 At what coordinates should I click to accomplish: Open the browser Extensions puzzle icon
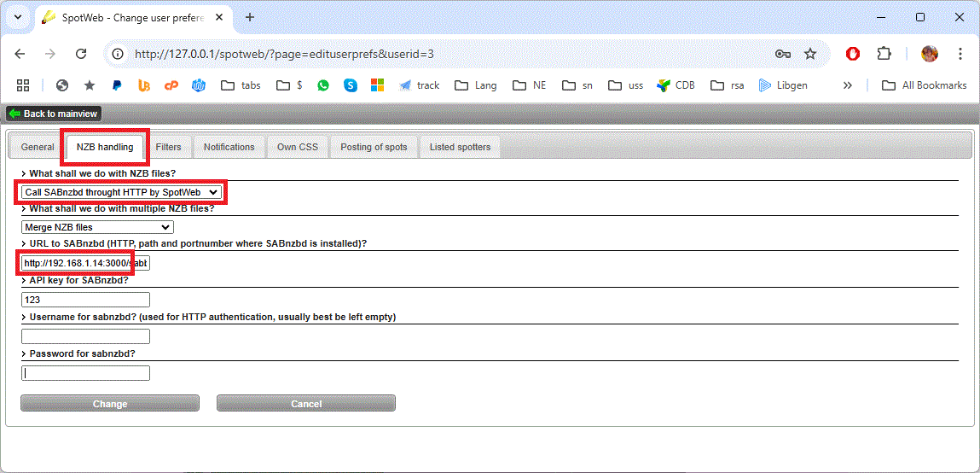click(x=884, y=54)
